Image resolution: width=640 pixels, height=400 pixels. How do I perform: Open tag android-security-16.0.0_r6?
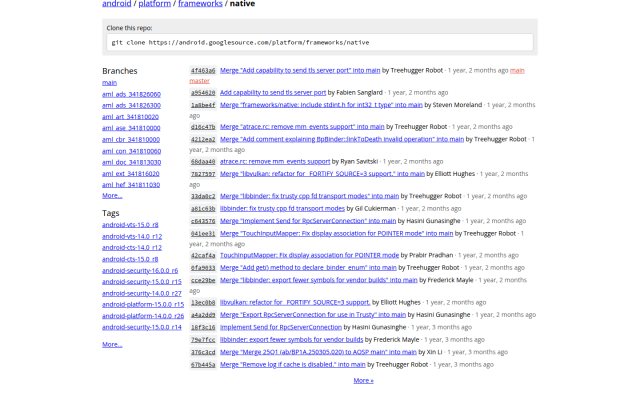[140, 271]
